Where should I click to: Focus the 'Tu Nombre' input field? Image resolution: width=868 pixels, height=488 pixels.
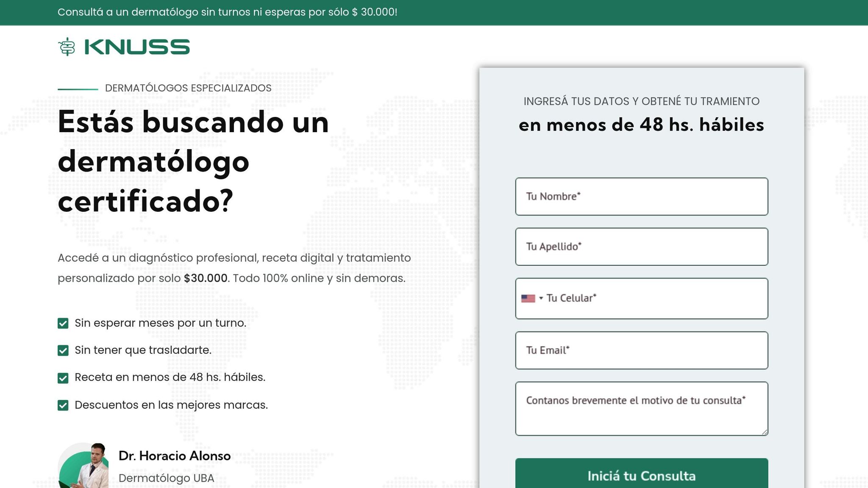coord(641,197)
